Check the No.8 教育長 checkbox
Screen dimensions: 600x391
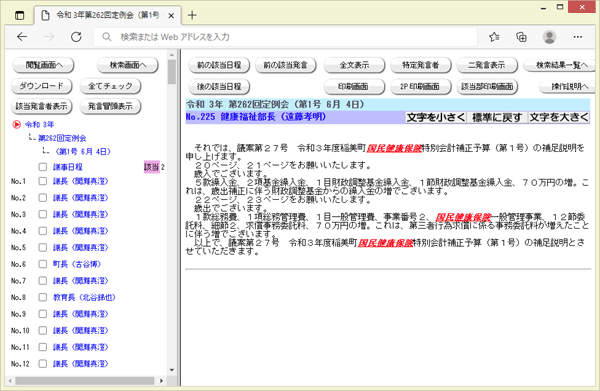43,297
